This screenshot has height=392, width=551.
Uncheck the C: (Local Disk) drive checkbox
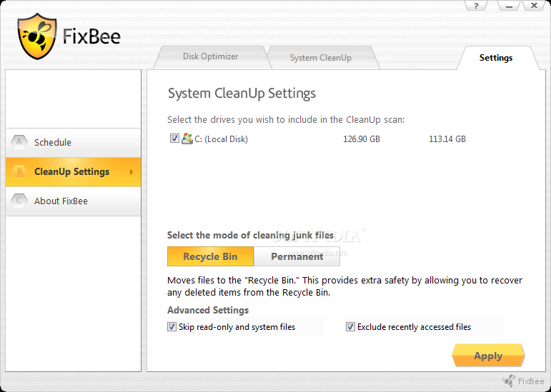[x=174, y=139]
